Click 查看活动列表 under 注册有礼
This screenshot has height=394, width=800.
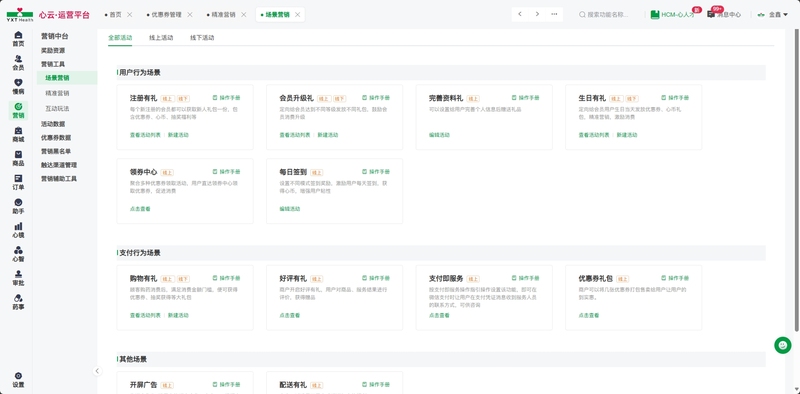[x=145, y=135]
